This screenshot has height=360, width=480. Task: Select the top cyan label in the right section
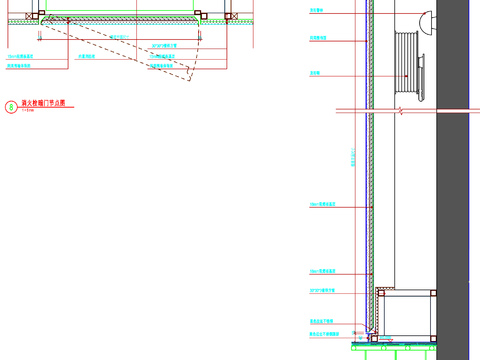click(316, 10)
